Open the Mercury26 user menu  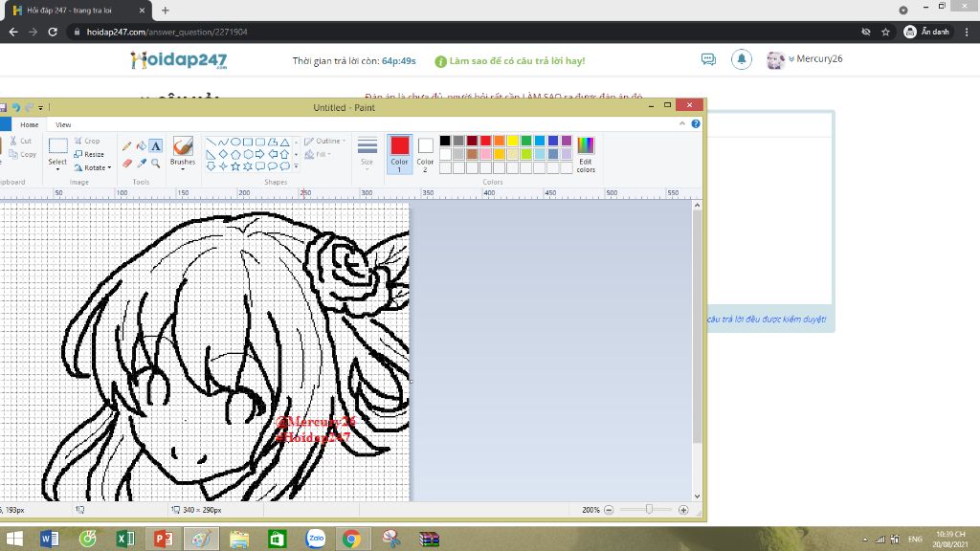pos(805,59)
